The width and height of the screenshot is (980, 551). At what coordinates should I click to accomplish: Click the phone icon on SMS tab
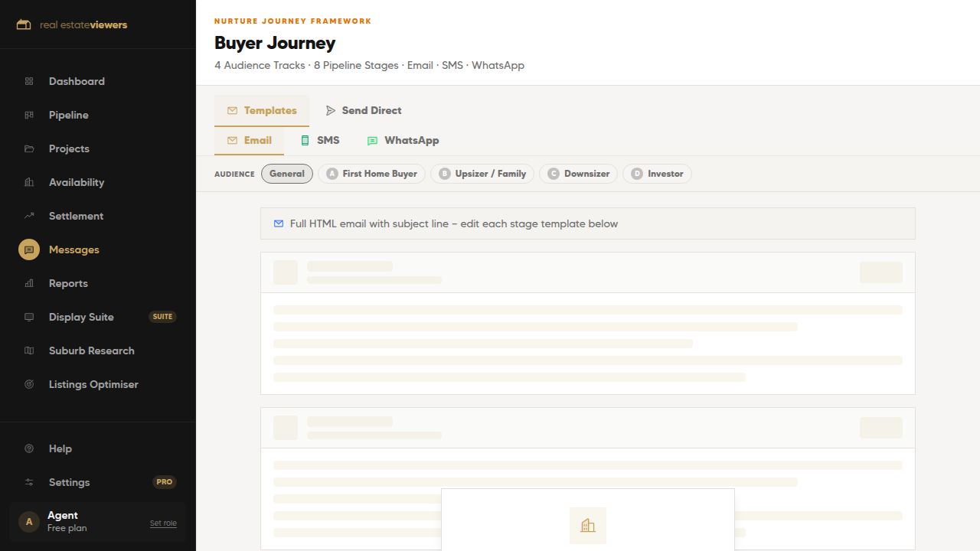pos(305,140)
